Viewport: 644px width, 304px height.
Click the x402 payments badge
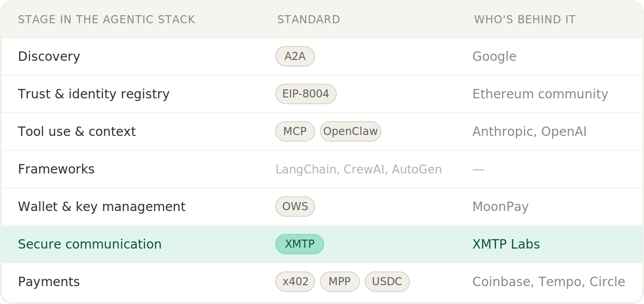(295, 282)
